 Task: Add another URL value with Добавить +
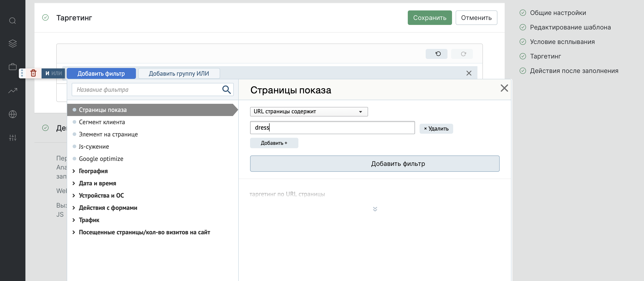[x=274, y=143]
